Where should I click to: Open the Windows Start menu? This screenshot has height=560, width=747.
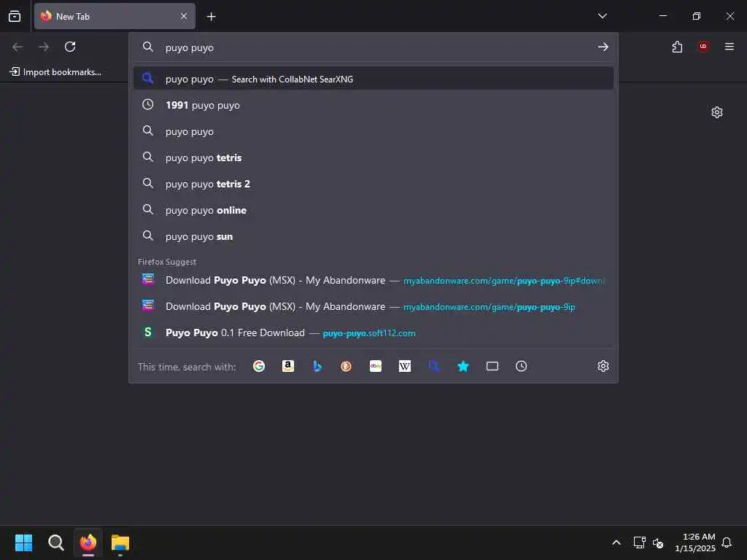tap(23, 542)
